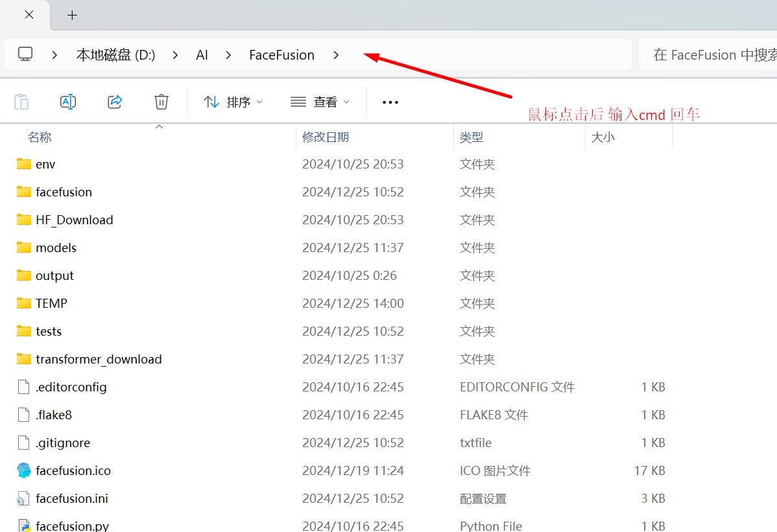
Task: Sort by the 名称 column header
Action: click(x=40, y=137)
